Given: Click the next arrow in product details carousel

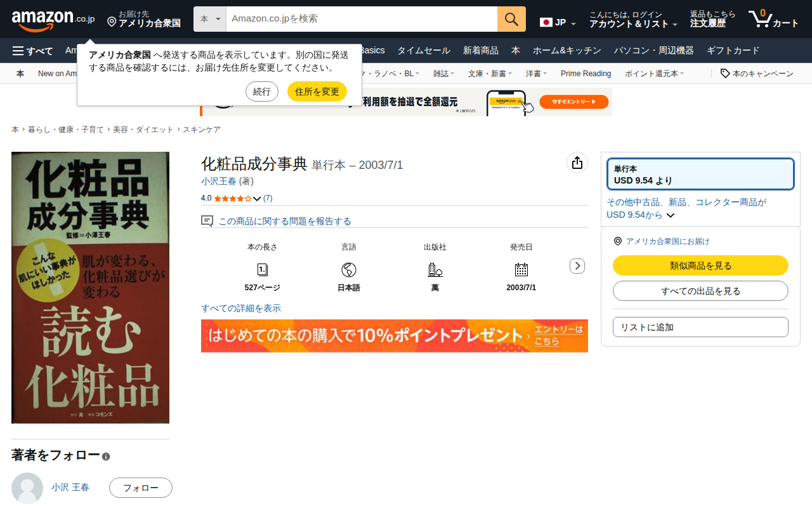Looking at the screenshot, I should (x=577, y=266).
